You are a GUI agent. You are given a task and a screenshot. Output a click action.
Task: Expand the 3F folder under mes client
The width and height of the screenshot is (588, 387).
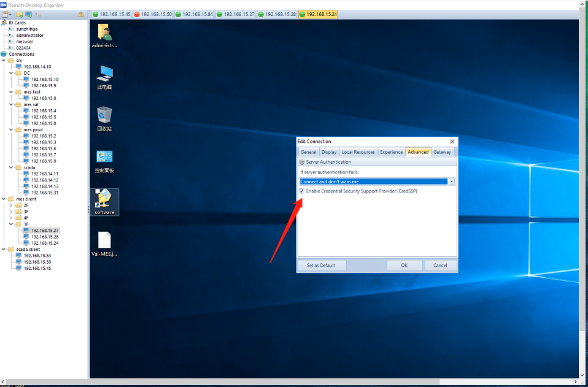pos(11,212)
